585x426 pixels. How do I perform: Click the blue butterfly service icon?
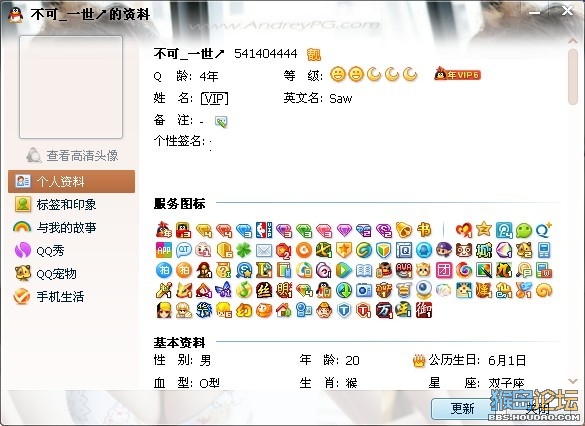coord(224,291)
